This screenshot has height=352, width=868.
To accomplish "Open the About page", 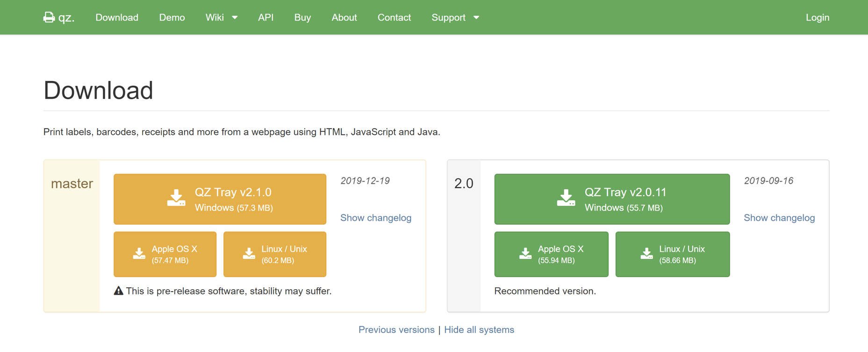I will tap(344, 17).
